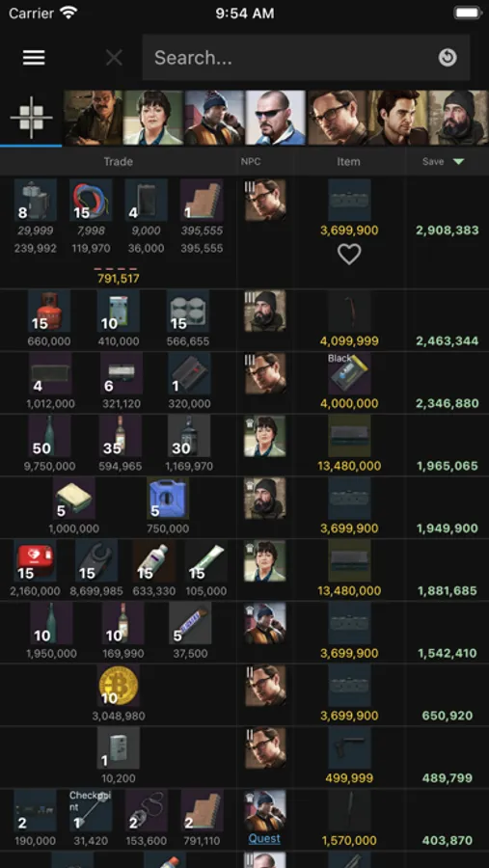This screenshot has height=868, width=489.
Task: Clear search with the X icon
Action: pyautogui.click(x=114, y=58)
